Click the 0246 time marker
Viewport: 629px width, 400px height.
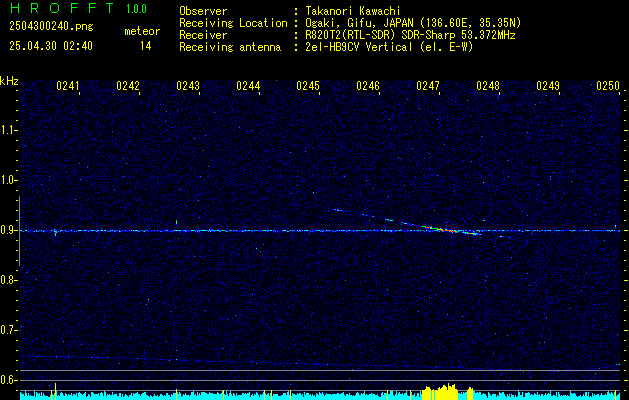(368, 86)
